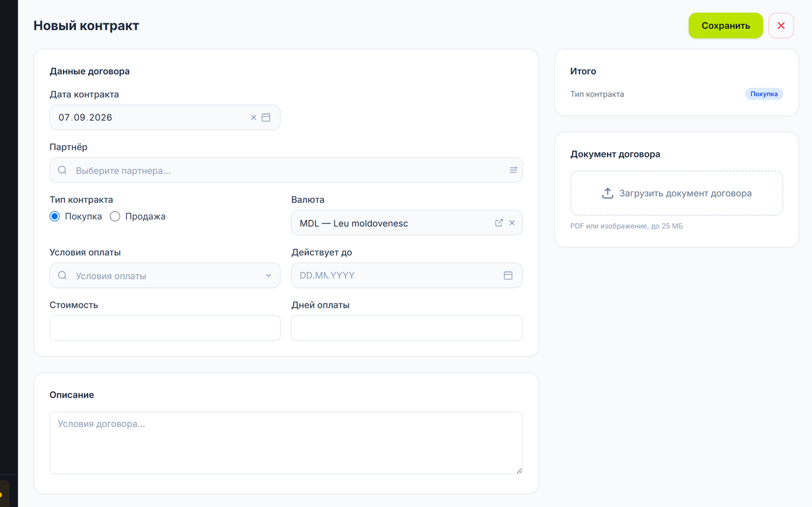Open the 'Действует до' calendar picker

[x=508, y=275]
